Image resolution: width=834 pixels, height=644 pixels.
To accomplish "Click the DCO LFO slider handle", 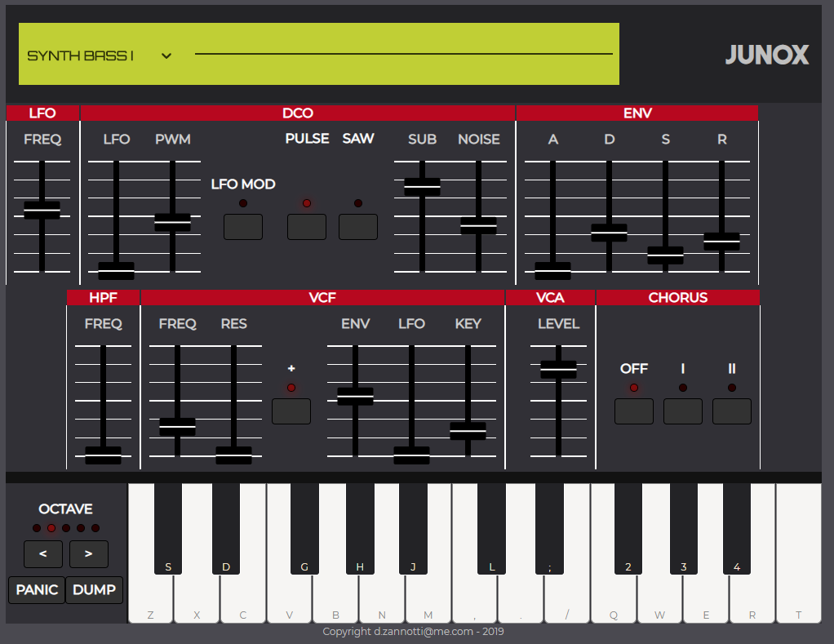I will [116, 271].
